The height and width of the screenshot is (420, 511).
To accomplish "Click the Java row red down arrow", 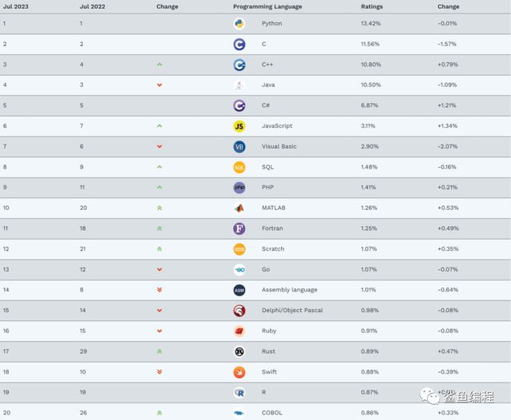I will [x=160, y=85].
